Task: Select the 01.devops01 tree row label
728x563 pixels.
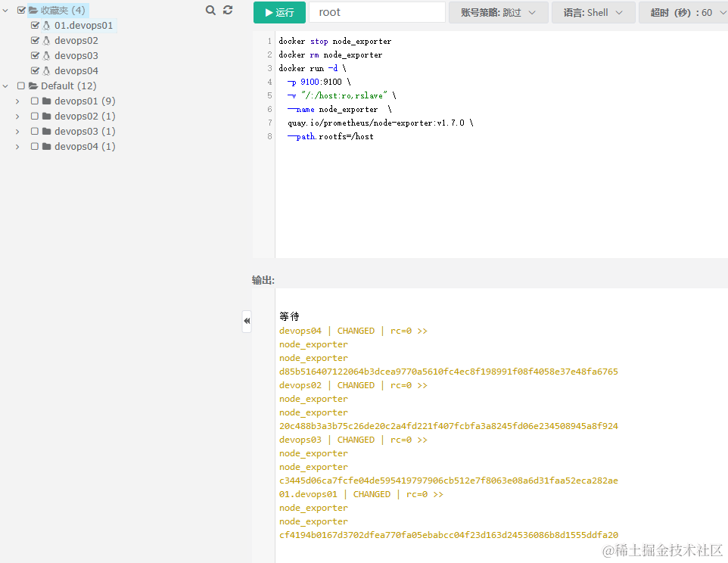Action: coord(83,26)
